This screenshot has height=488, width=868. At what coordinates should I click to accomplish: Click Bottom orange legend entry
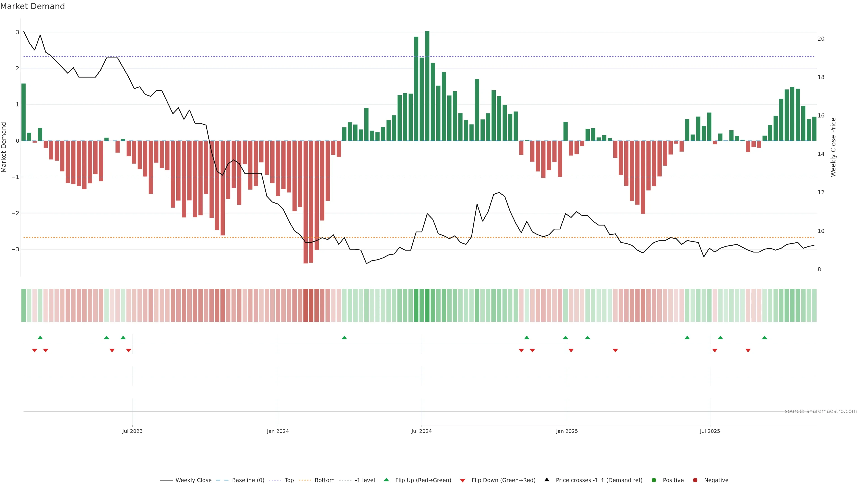(324, 480)
